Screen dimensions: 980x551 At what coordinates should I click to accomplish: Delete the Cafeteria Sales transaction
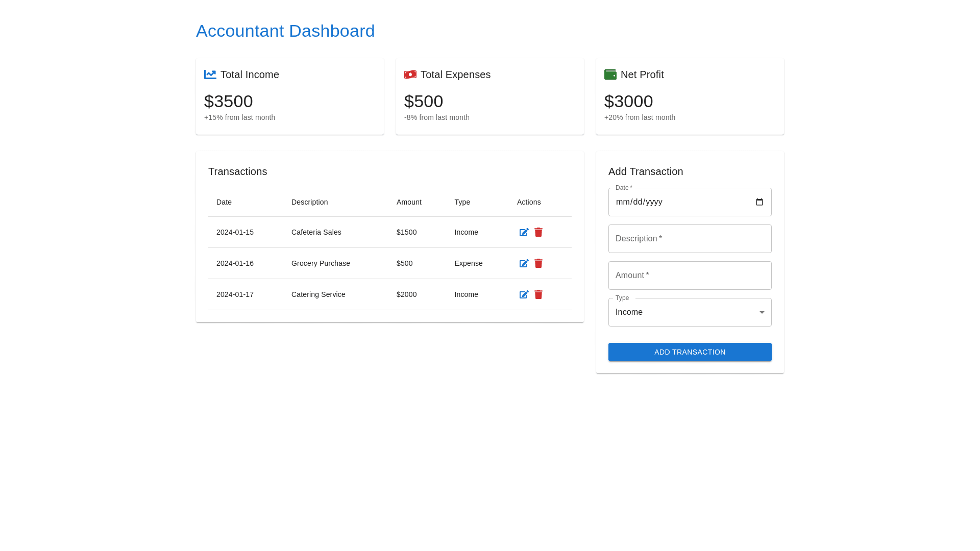pyautogui.click(x=538, y=233)
